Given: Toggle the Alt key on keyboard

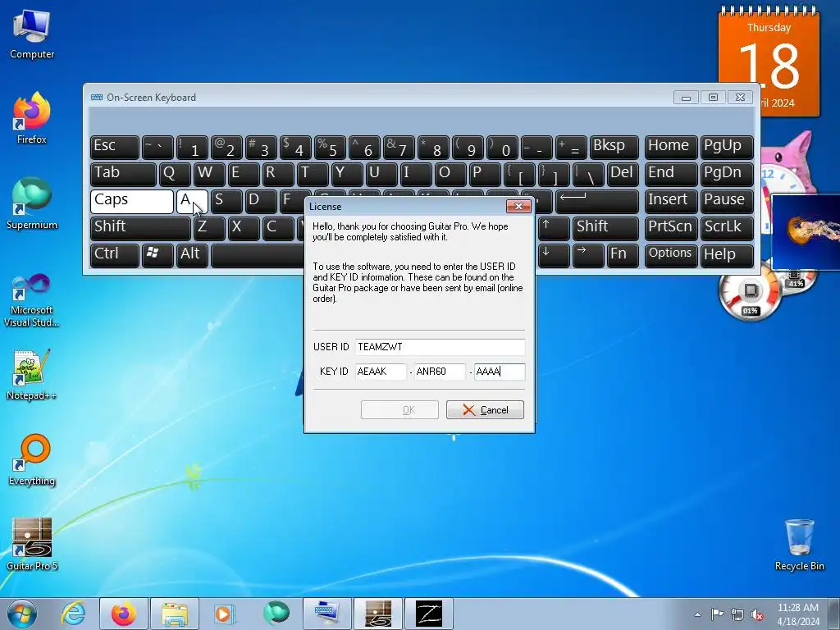Looking at the screenshot, I should tap(192, 255).
